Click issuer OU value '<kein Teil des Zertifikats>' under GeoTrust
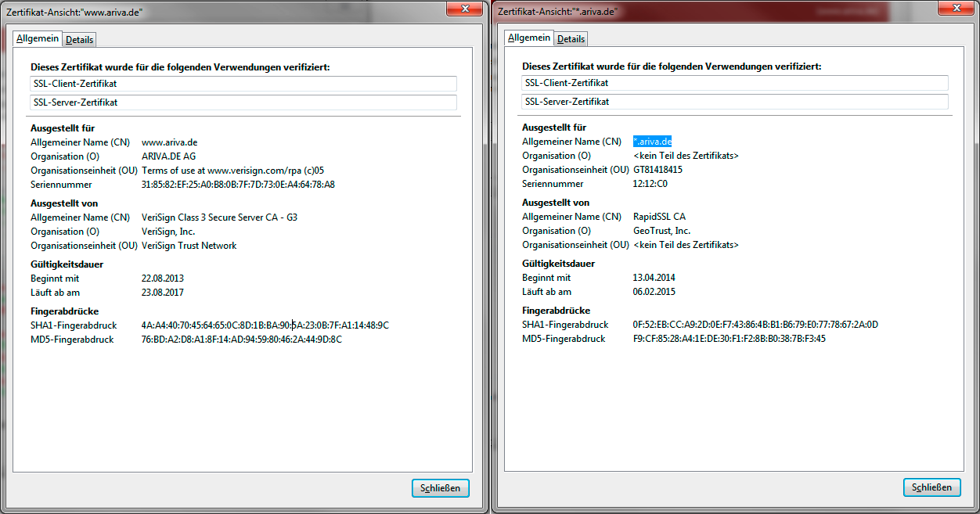The height and width of the screenshot is (514, 980). [x=686, y=245]
